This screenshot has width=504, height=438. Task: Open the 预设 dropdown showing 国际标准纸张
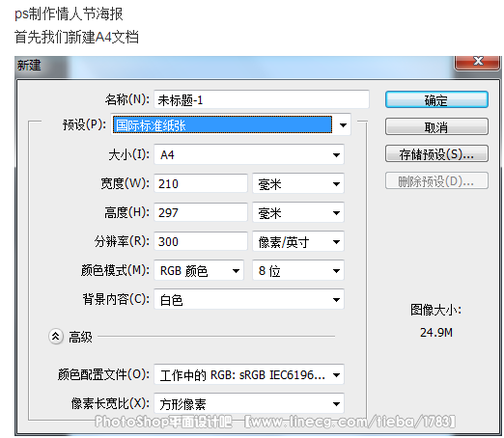pyautogui.click(x=231, y=124)
